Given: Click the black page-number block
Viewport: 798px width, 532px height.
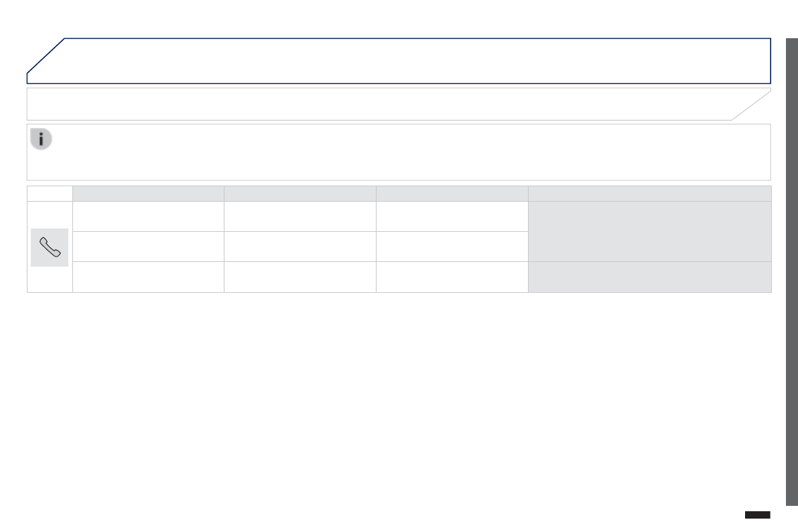Looking at the screenshot, I should 757,515.
